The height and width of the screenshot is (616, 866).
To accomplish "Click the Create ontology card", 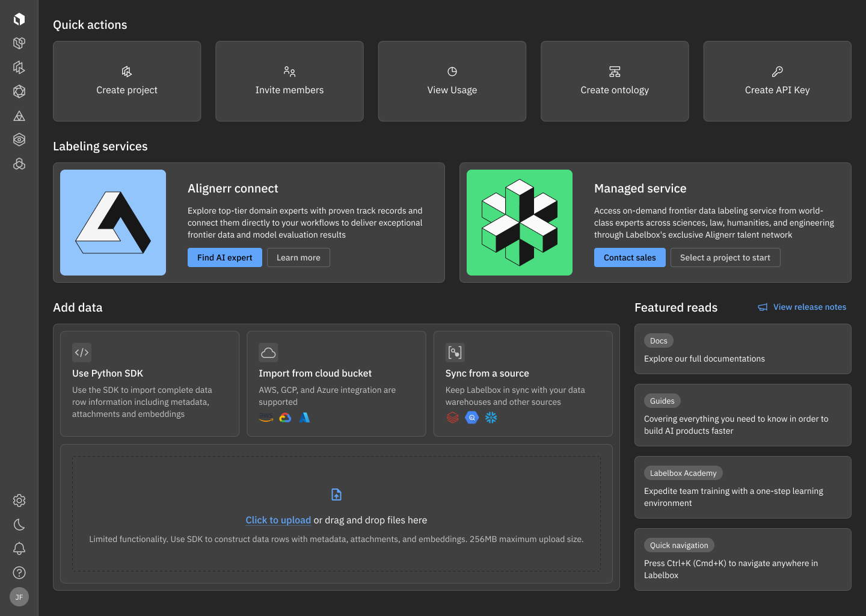I will point(615,81).
